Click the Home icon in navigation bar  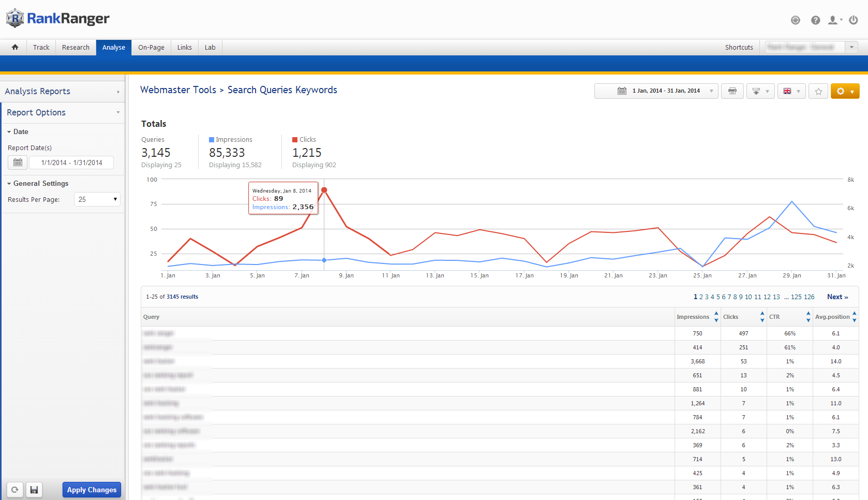point(15,47)
